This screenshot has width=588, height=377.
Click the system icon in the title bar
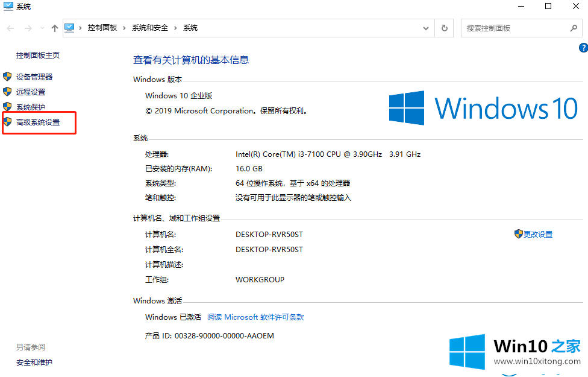tap(8, 7)
